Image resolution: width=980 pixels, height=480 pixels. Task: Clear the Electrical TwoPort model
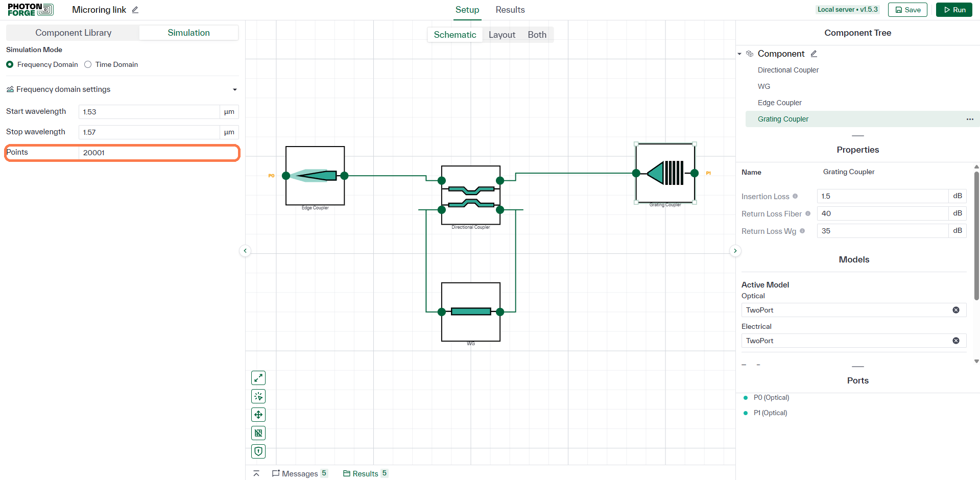click(956, 341)
